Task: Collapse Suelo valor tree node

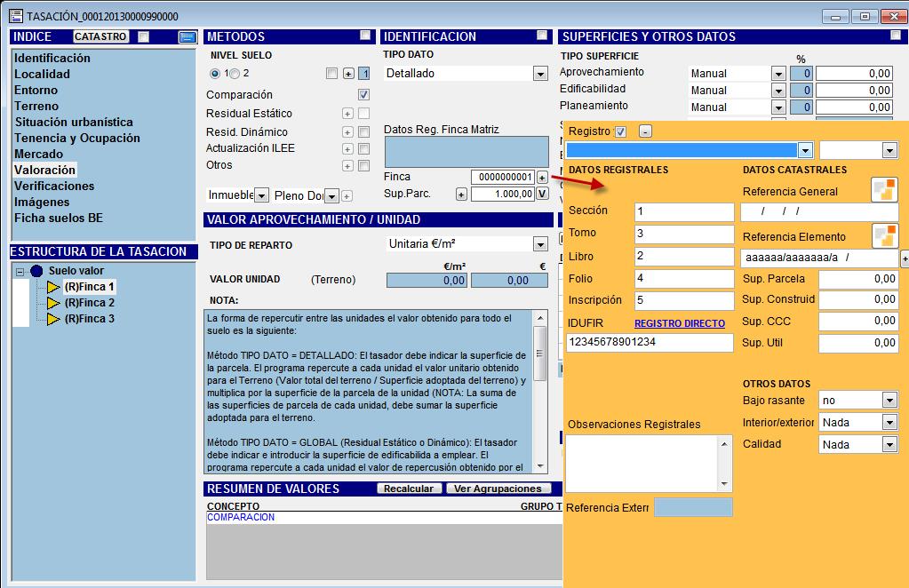Action: tap(20, 271)
